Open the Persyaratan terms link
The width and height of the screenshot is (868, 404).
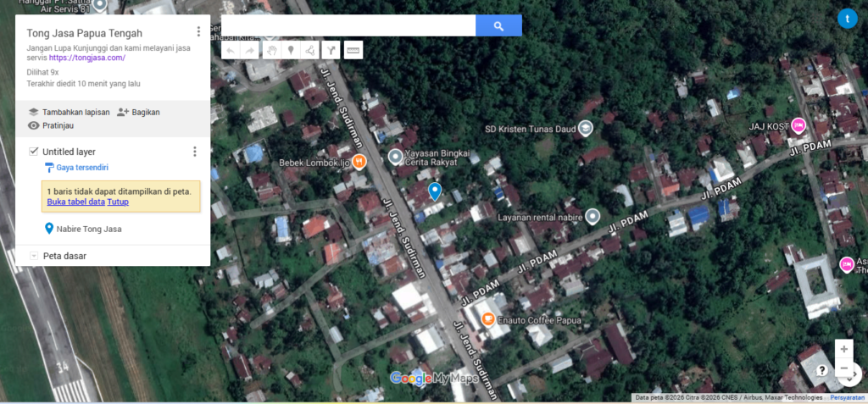tap(847, 397)
